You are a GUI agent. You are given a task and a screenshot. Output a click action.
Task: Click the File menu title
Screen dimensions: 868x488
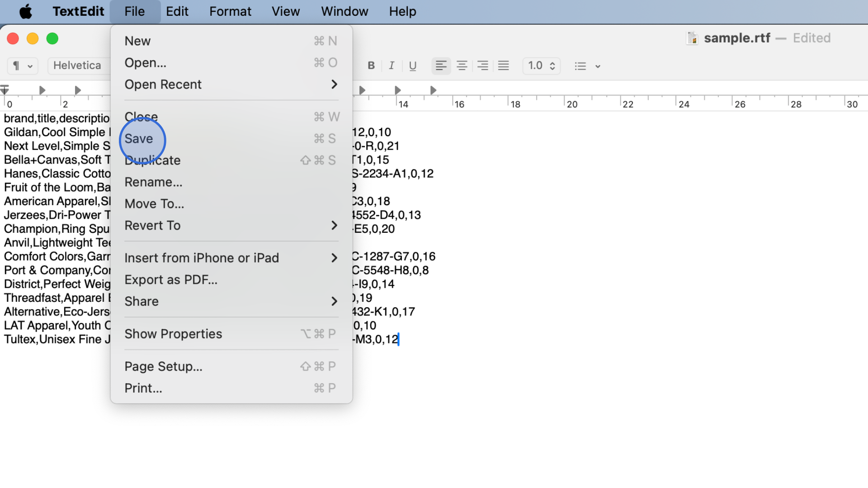point(135,11)
